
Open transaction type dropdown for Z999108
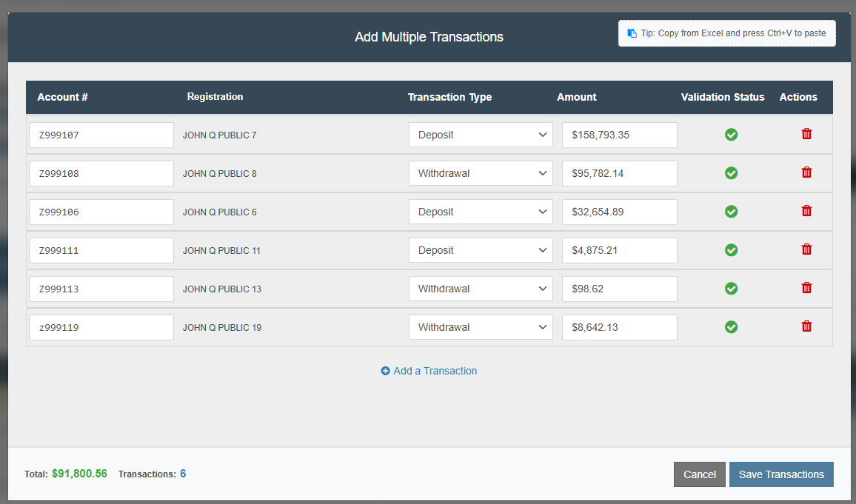tap(481, 173)
